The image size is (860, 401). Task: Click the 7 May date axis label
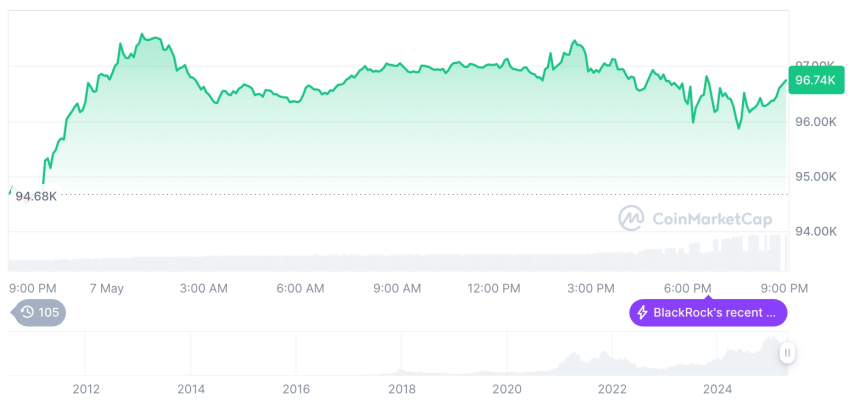click(x=106, y=288)
